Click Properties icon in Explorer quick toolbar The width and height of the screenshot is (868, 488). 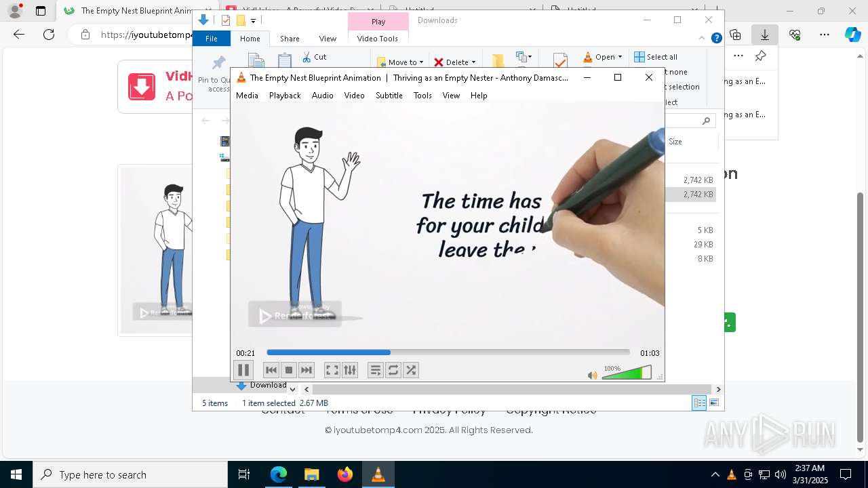tap(226, 20)
